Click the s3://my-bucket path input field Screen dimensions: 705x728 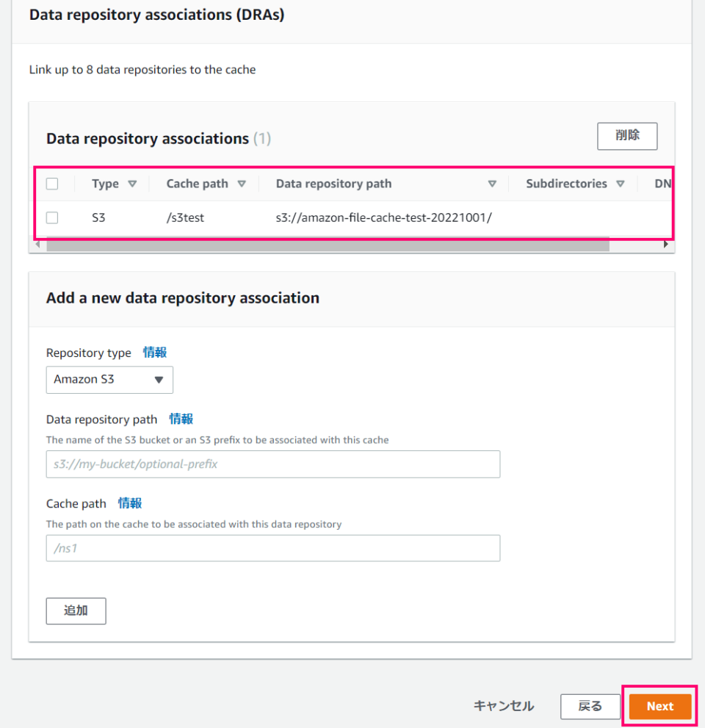pos(272,464)
